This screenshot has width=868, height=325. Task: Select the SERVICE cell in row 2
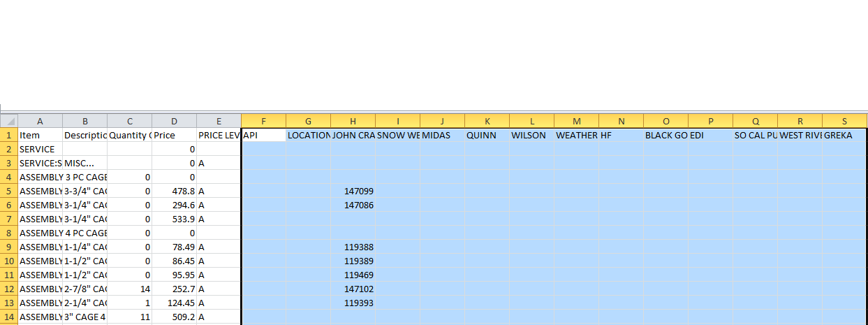click(40, 149)
